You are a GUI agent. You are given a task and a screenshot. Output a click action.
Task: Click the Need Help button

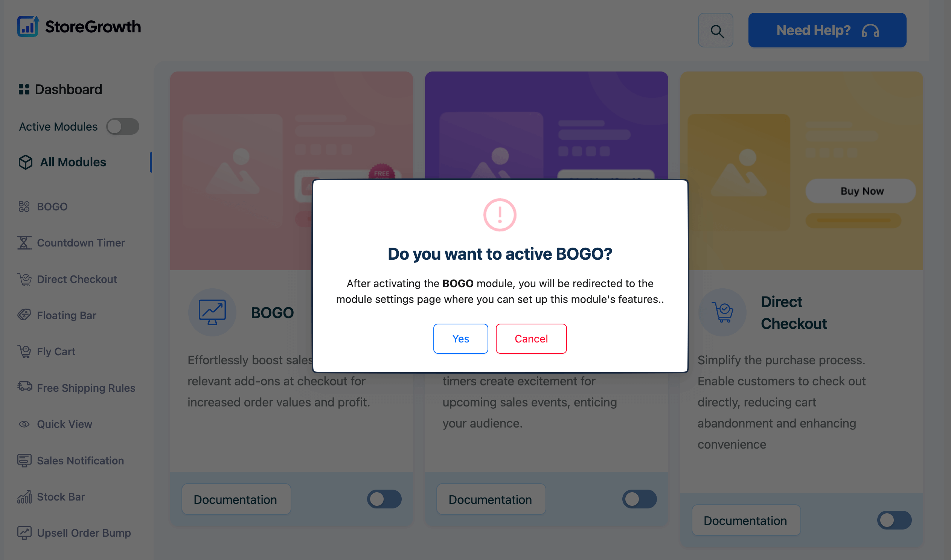pos(827,30)
